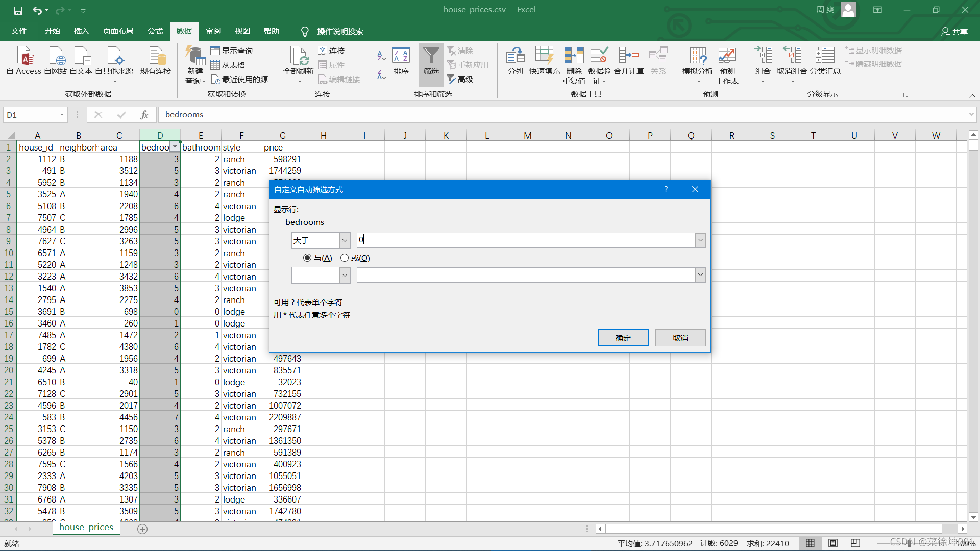Click the user account avatar
The image size is (980, 551).
tap(848, 10)
